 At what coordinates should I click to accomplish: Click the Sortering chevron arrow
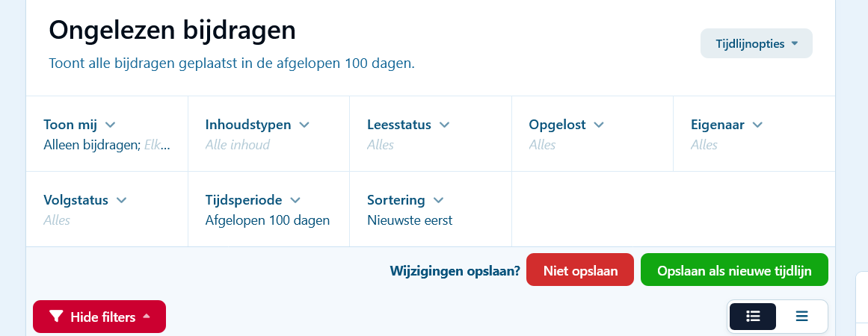tap(439, 200)
